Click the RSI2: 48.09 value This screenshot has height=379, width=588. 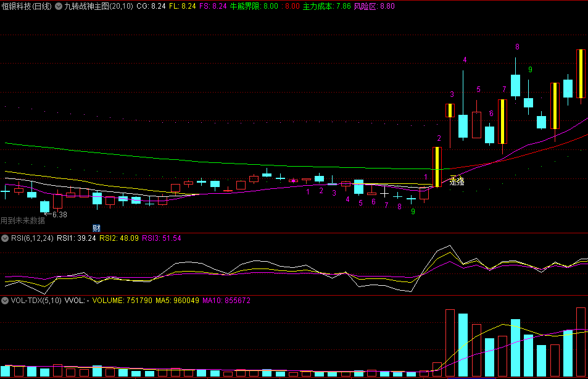[x=119, y=238]
